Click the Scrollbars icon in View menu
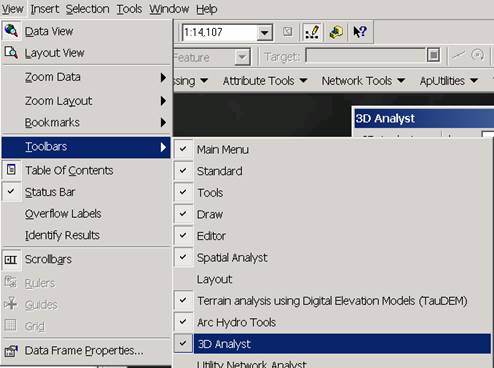 11,259
